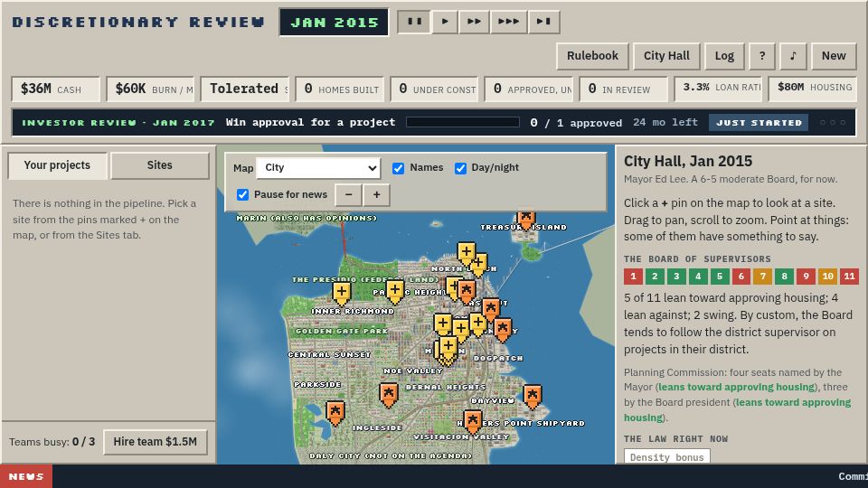
Task: Click the $60K burn stat
Action: [150, 89]
